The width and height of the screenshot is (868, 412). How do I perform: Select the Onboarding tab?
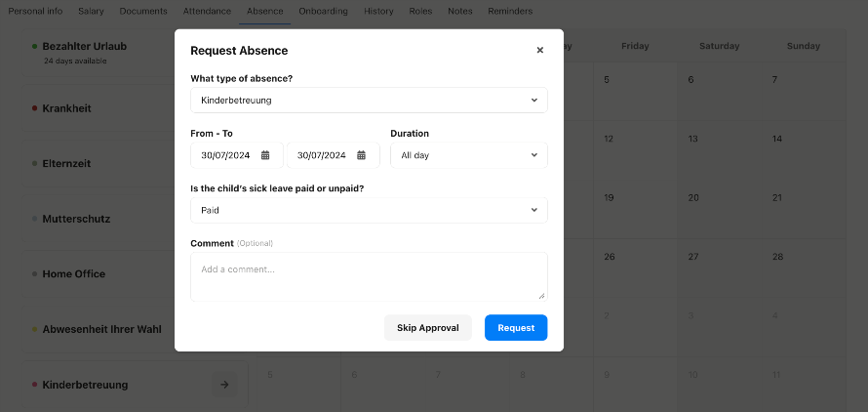[323, 11]
